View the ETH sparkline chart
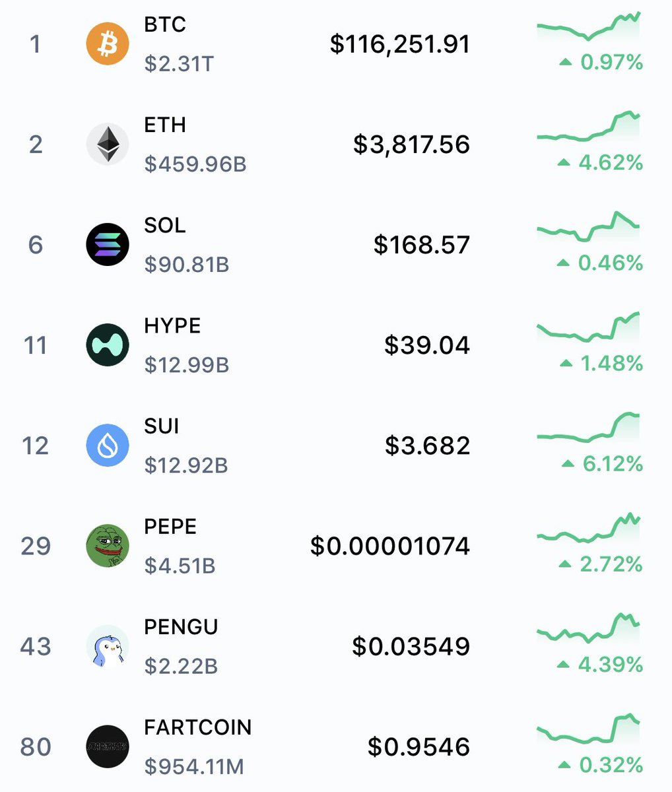The width and height of the screenshot is (672, 792). tap(588, 126)
